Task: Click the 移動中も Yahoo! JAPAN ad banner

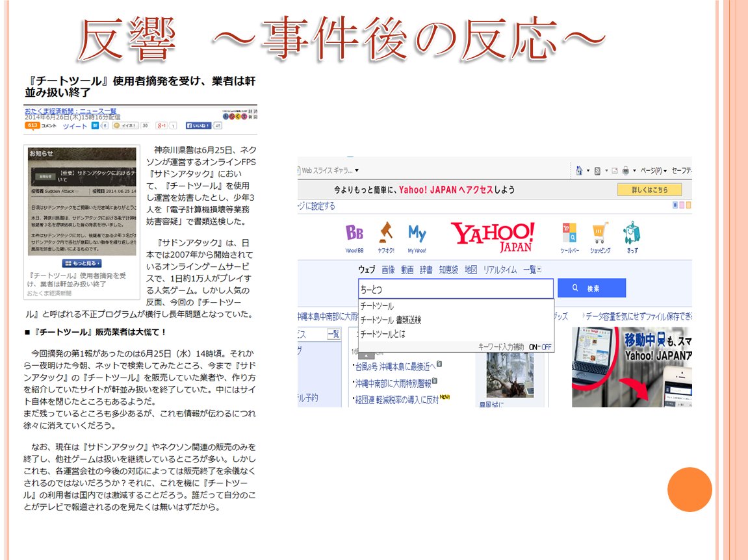Action: coord(632,367)
